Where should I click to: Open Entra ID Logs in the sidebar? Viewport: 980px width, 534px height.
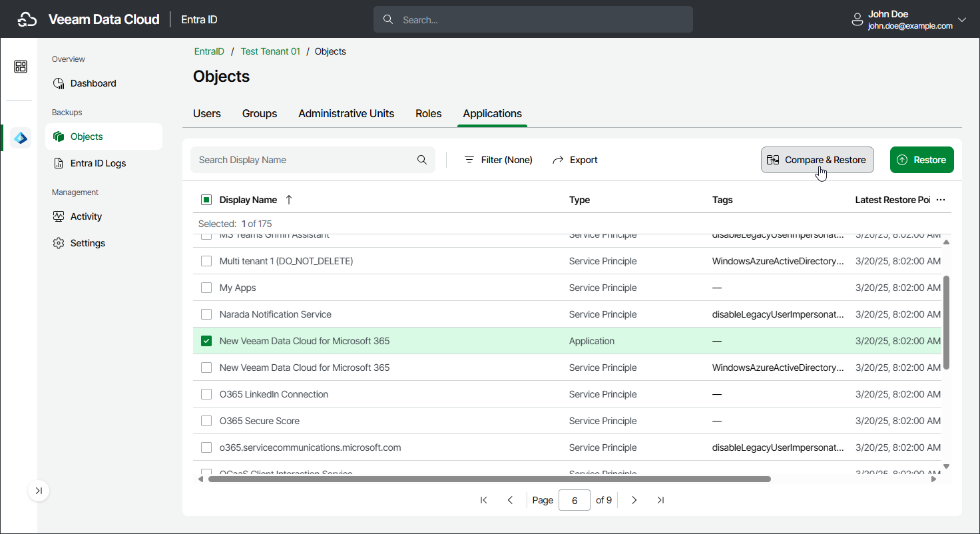[x=104, y=163]
